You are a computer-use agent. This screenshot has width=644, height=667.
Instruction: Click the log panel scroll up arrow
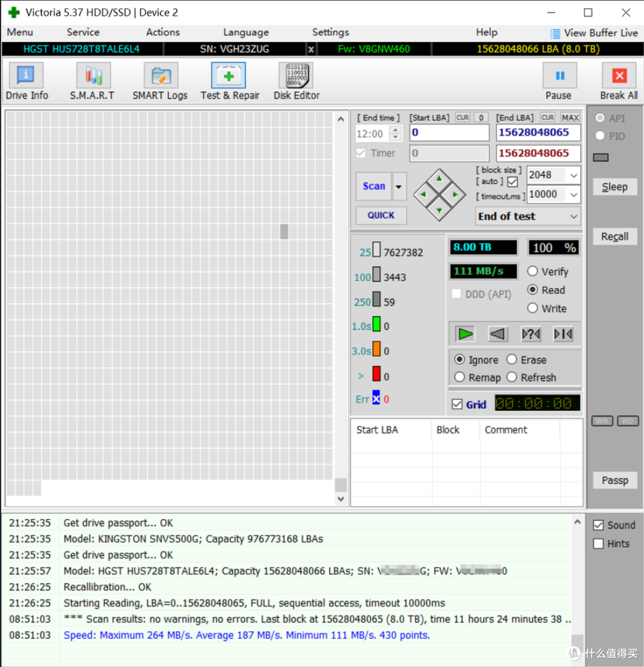tap(577, 522)
